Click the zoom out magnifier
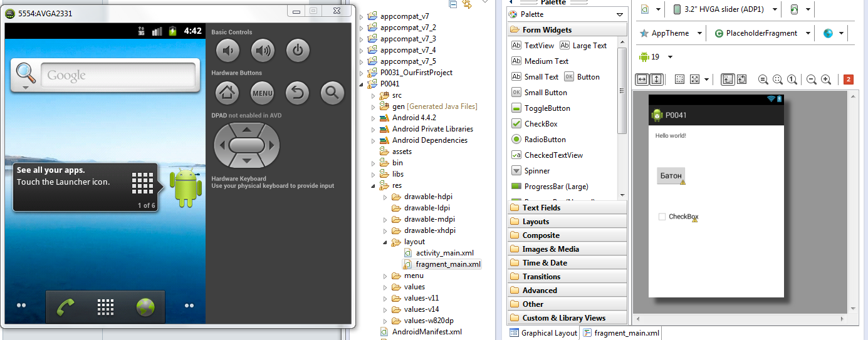The height and width of the screenshot is (340, 868). click(811, 80)
